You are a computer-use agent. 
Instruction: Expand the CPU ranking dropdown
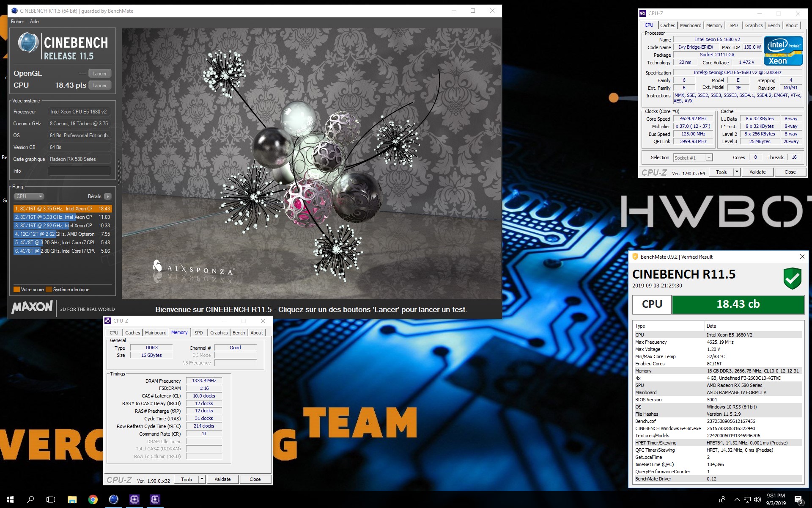[29, 196]
